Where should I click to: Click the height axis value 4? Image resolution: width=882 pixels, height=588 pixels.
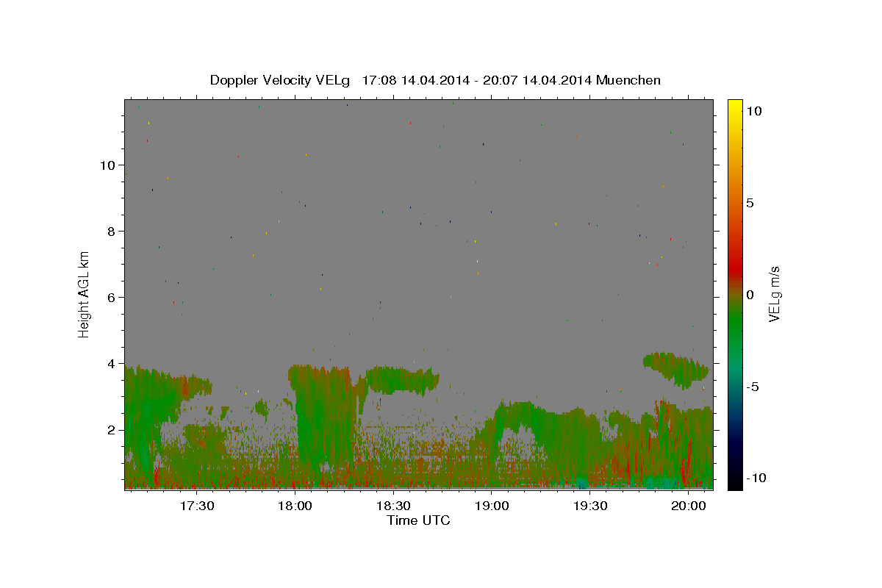(112, 363)
